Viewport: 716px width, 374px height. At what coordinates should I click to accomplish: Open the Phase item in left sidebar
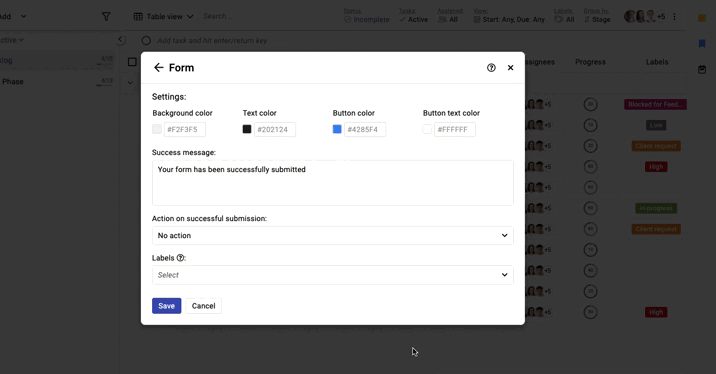point(13,81)
